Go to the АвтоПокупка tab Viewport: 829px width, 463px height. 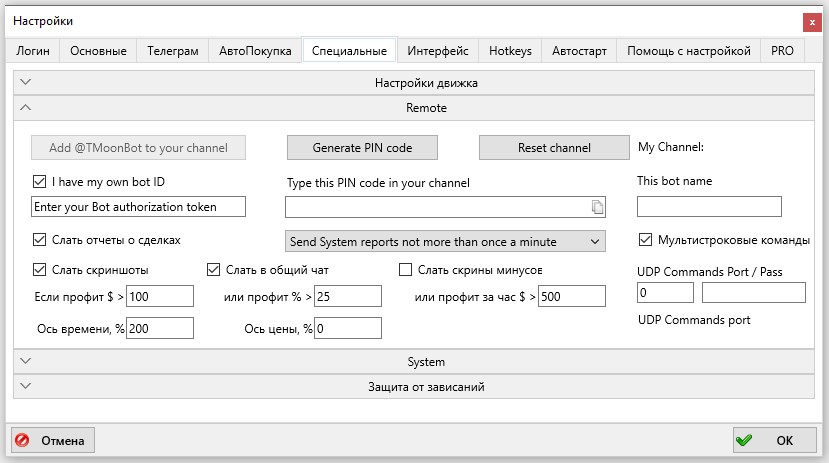point(255,51)
